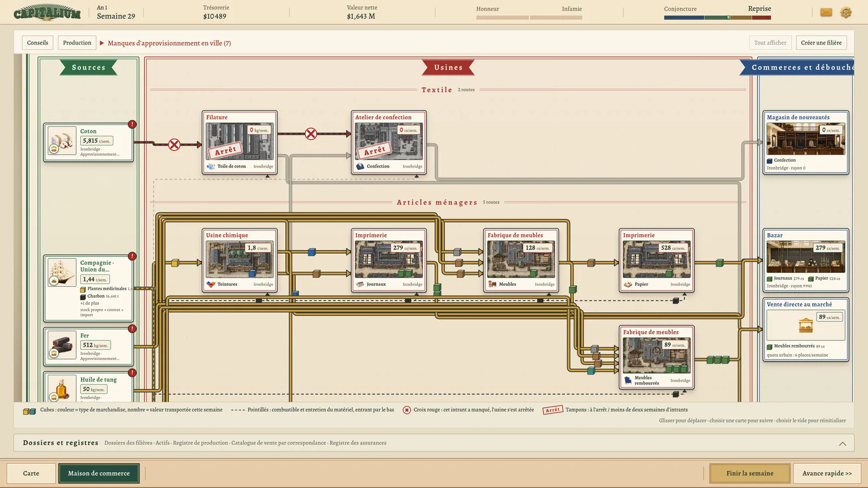Open the Conseils tab

click(x=37, y=43)
